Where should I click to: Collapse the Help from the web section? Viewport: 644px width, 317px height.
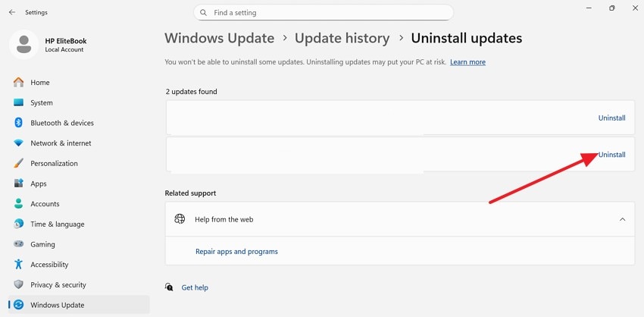pos(622,219)
